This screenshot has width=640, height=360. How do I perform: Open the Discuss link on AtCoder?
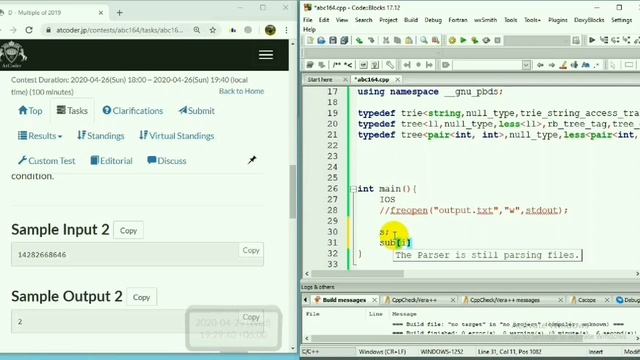point(167,161)
